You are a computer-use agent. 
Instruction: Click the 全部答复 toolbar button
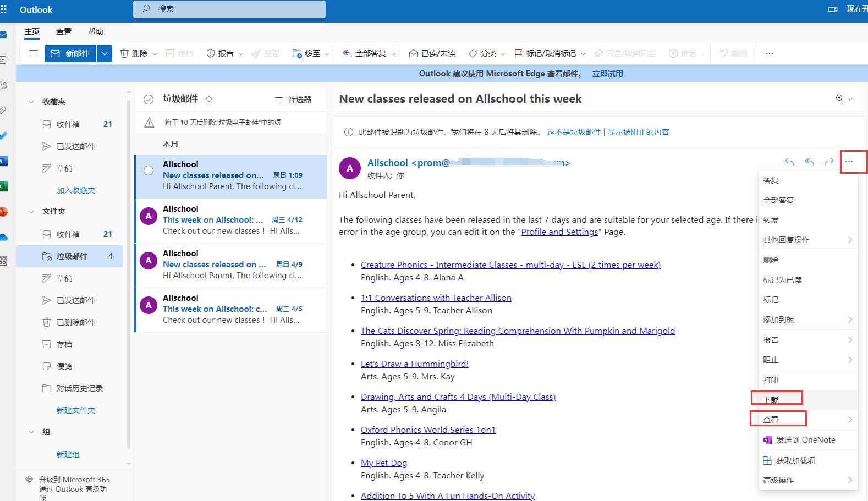(365, 53)
